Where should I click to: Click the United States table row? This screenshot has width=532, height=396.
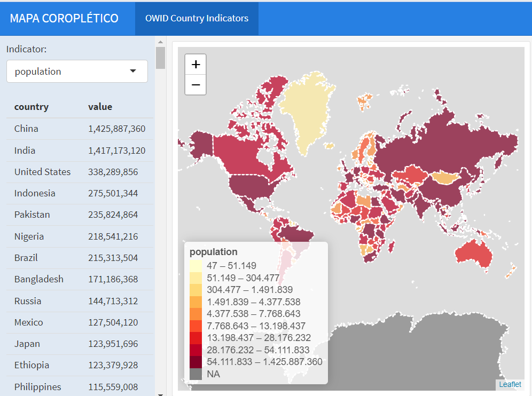click(80, 172)
